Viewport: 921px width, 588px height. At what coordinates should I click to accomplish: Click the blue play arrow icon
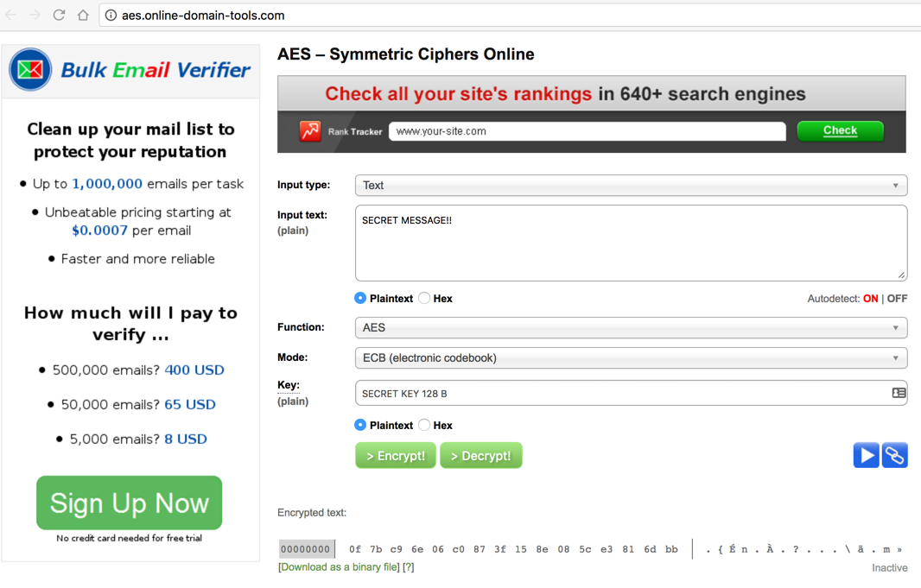pyautogui.click(x=866, y=455)
